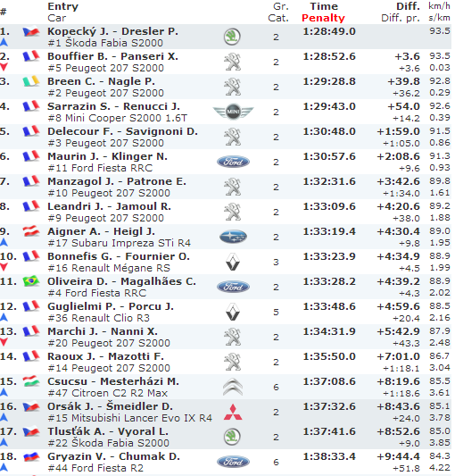The width and height of the screenshot is (455, 476).
Task: Click the Russian flag next to Gryazin
Action: click(x=31, y=456)
